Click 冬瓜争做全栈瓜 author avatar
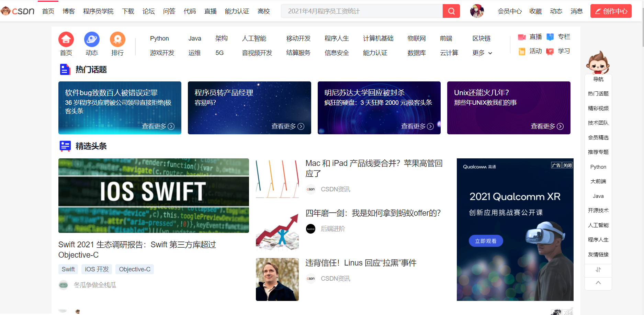The image size is (644, 315). coord(63,285)
